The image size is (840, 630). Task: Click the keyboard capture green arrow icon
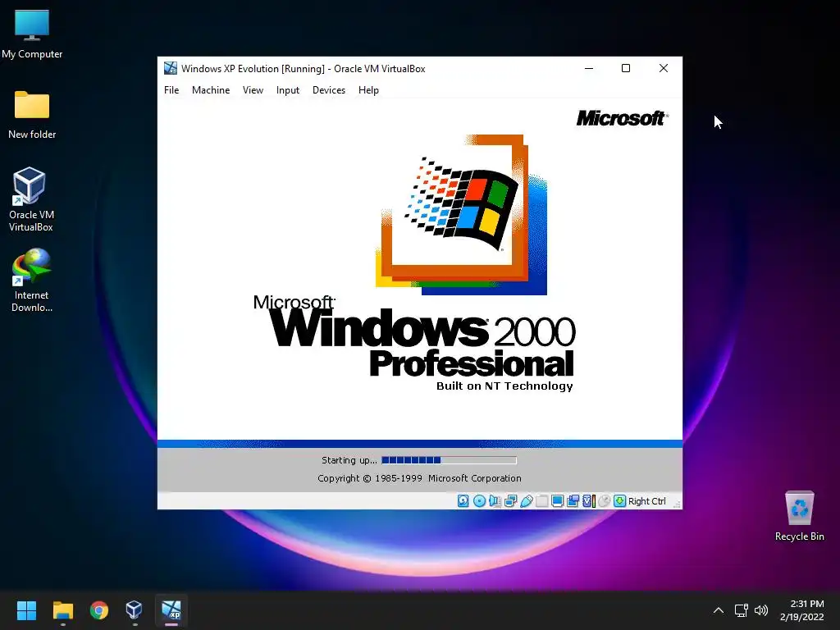(619, 501)
